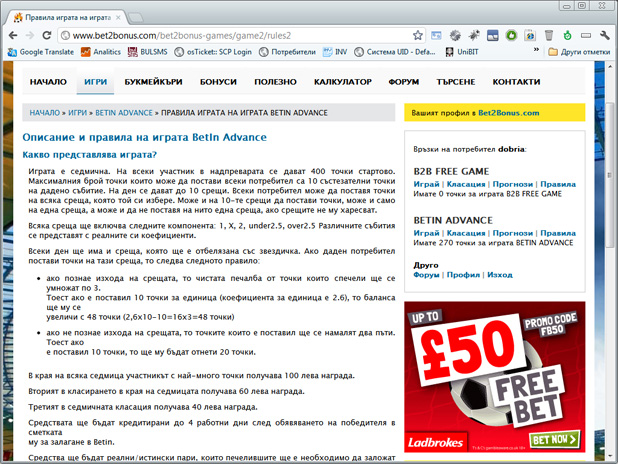
Task: Close the Правила играта browser tab
Action: point(118,18)
